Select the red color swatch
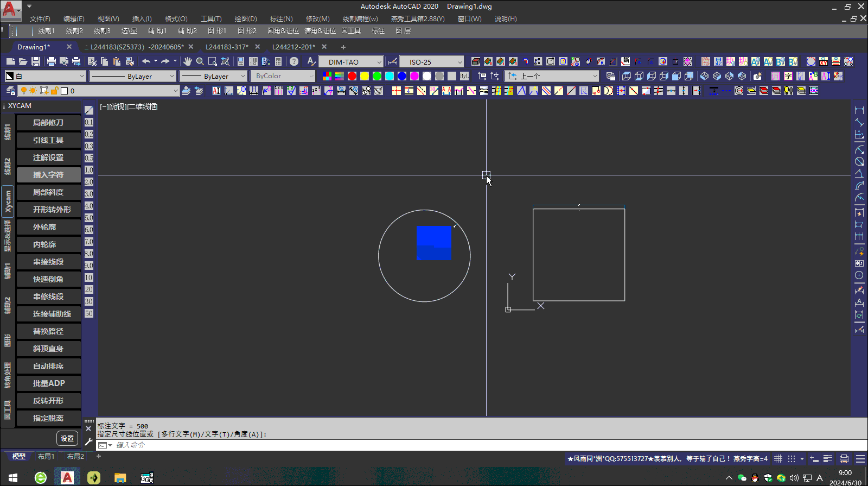Screen dimensions: 868x486 coord(352,76)
